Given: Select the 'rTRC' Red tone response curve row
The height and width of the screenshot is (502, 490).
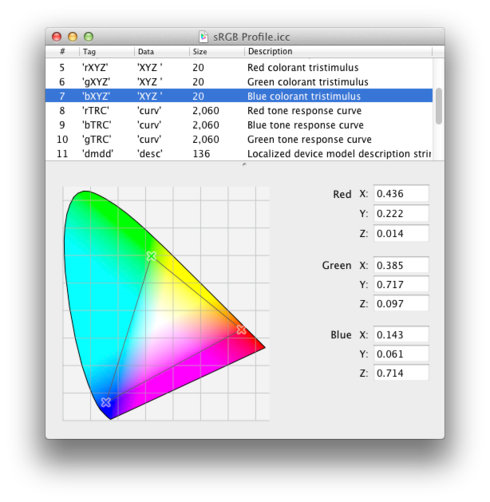Looking at the screenshot, I should point(239,111).
